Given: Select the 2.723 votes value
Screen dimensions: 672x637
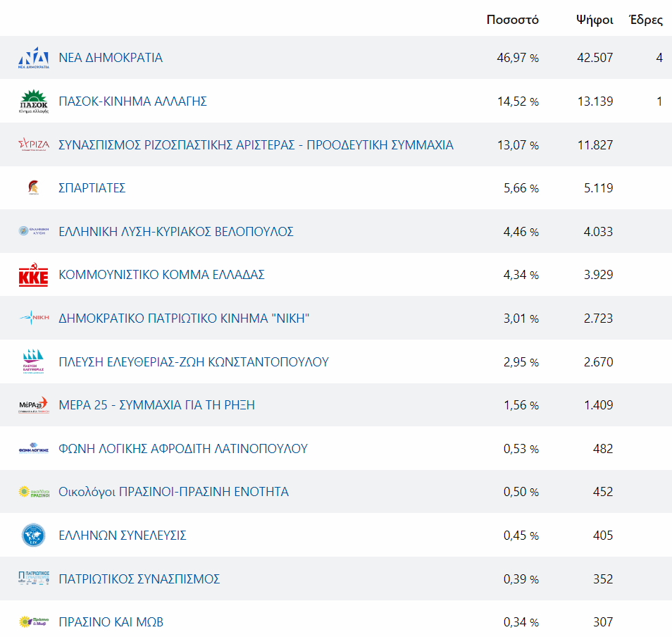Looking at the screenshot, I should pos(598,318).
